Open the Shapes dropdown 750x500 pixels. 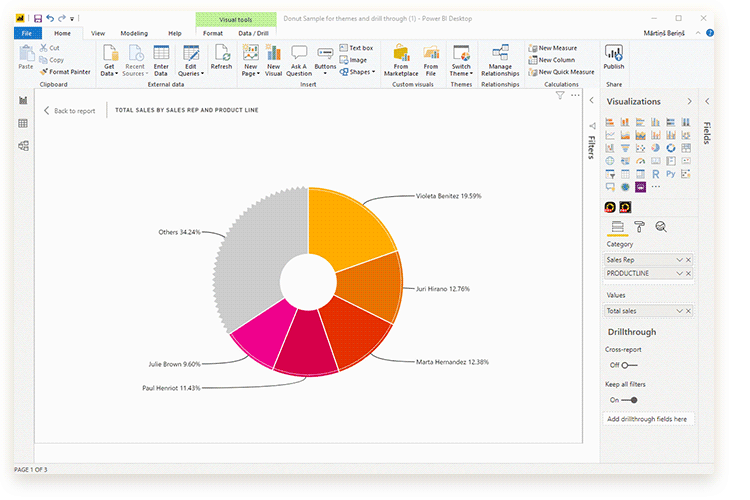click(x=357, y=72)
